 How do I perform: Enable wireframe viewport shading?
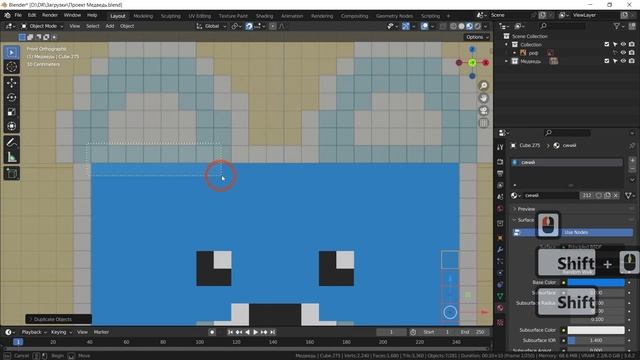453,26
